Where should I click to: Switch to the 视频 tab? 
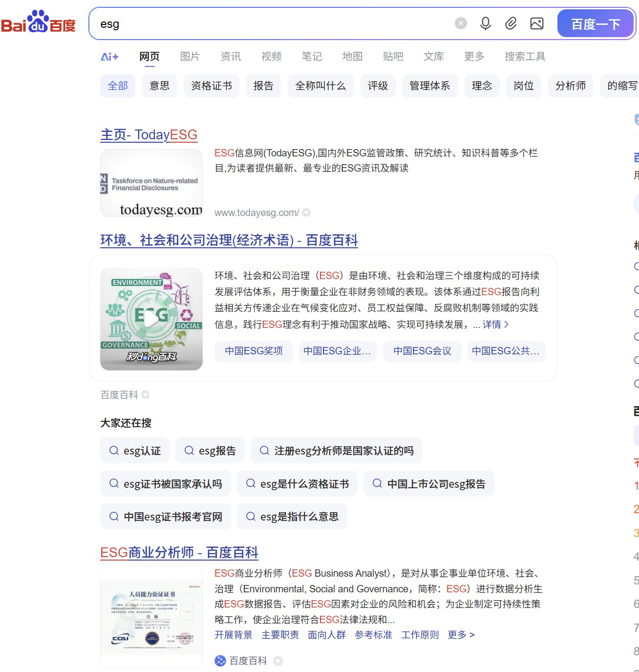271,56
